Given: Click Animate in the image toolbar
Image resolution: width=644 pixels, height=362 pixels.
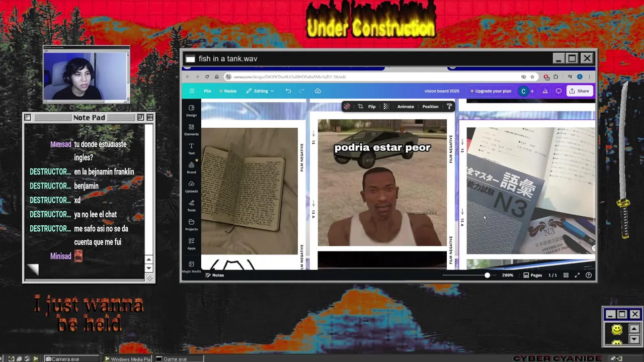Looking at the screenshot, I should click(406, 107).
